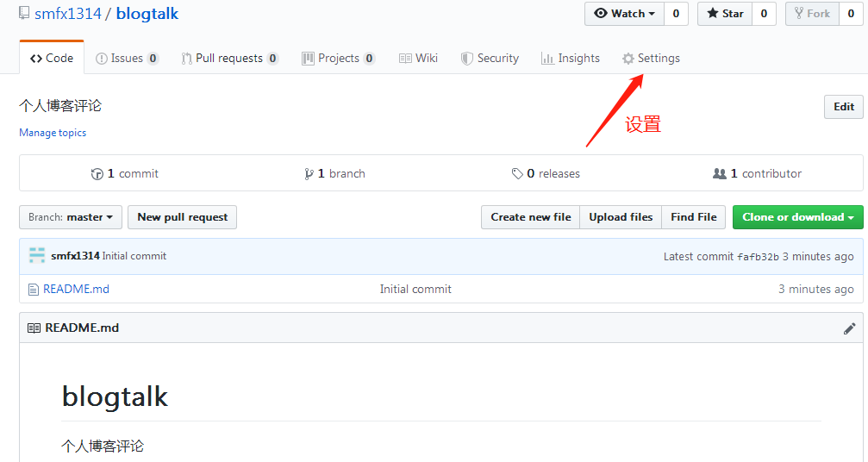View the 1 contributor link
868x462 pixels.
tap(757, 174)
